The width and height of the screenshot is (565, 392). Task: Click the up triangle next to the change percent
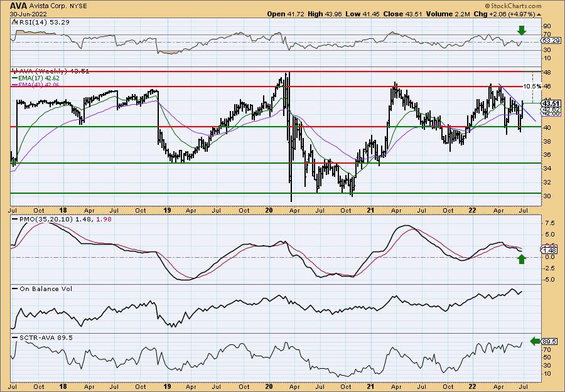[539, 14]
